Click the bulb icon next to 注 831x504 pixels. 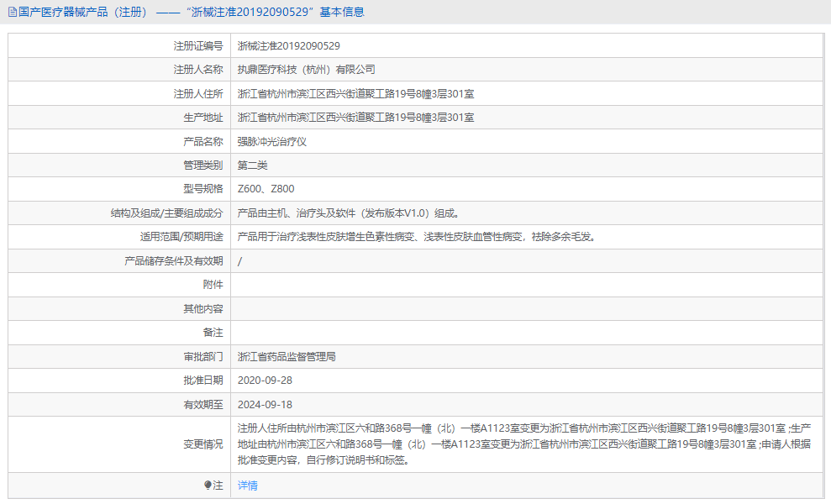click(x=208, y=485)
